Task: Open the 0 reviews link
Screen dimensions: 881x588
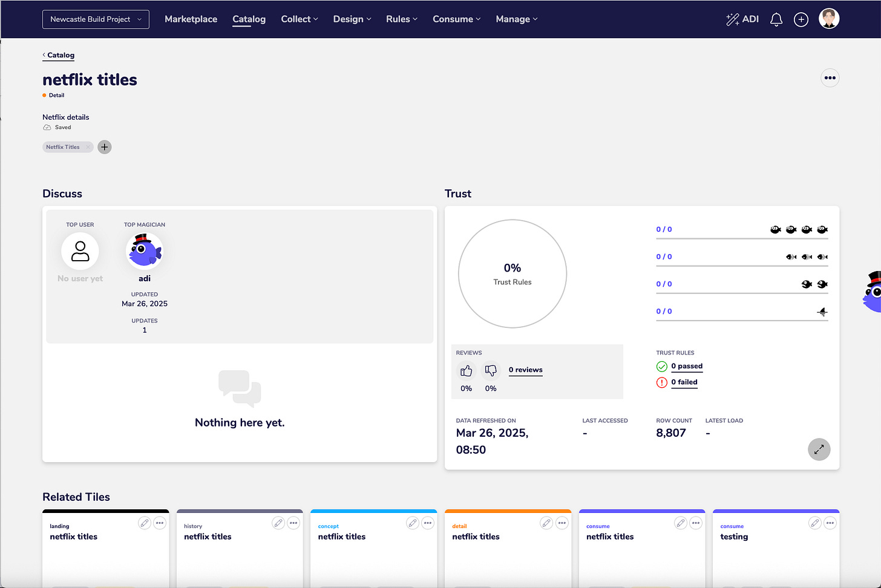Action: pyautogui.click(x=525, y=370)
